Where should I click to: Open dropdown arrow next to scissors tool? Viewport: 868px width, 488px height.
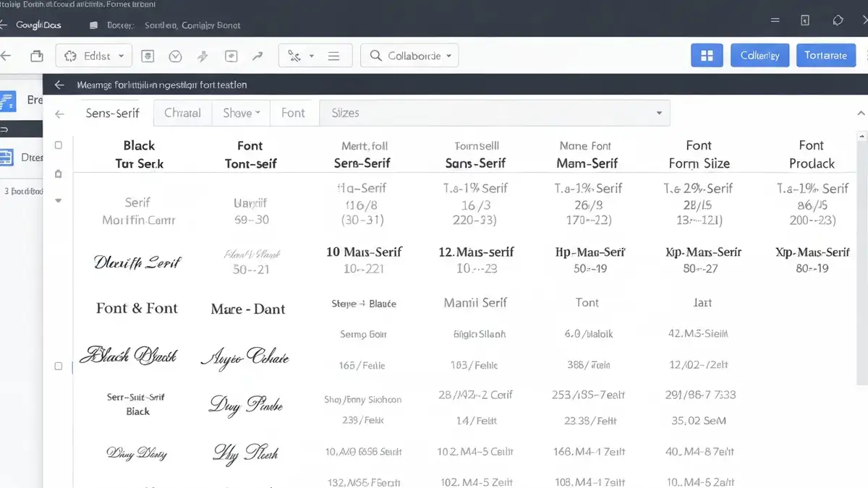312,56
